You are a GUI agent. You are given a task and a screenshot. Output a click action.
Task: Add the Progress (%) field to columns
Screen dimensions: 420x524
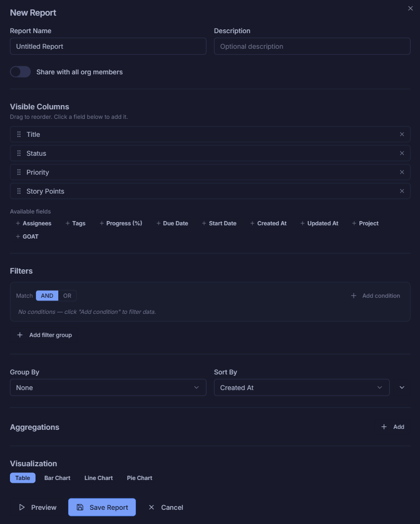(x=121, y=223)
